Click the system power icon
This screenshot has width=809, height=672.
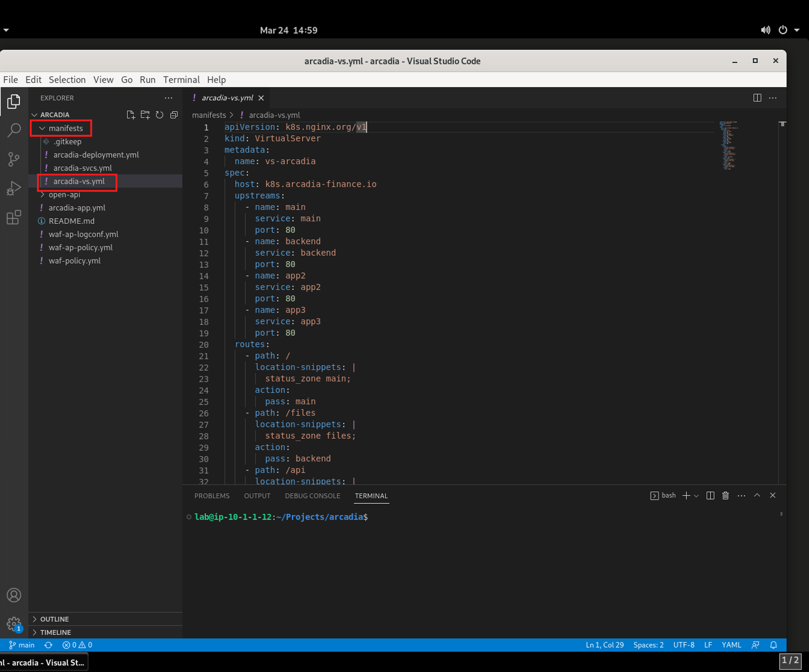783,30
